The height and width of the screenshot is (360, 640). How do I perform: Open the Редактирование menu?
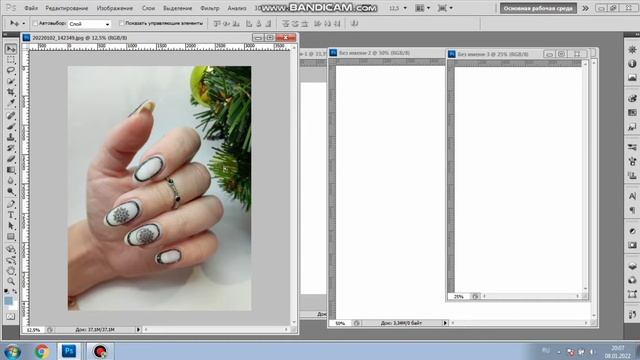click(x=67, y=8)
